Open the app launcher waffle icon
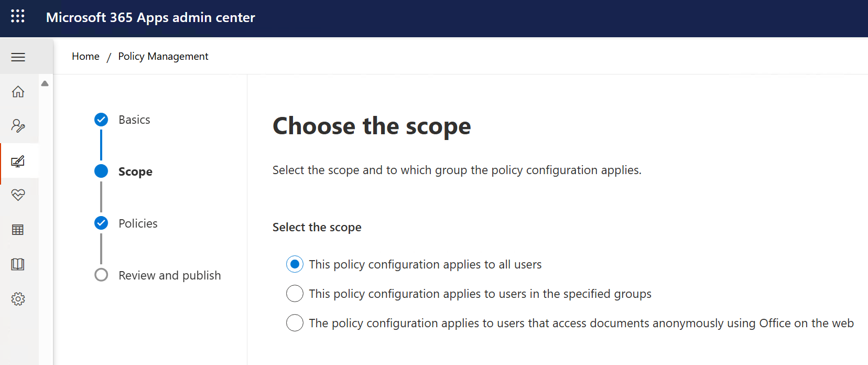Viewport: 868px width, 365px height. (x=18, y=16)
